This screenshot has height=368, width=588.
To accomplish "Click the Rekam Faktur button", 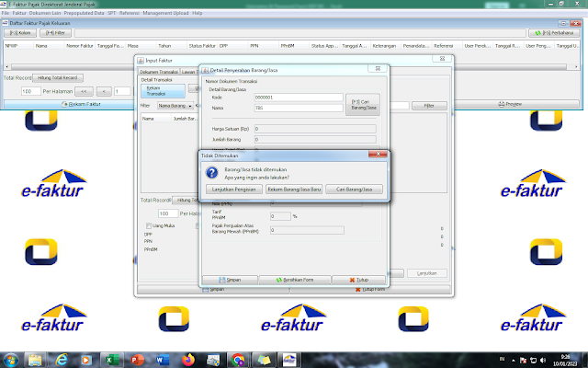I will tap(81, 104).
